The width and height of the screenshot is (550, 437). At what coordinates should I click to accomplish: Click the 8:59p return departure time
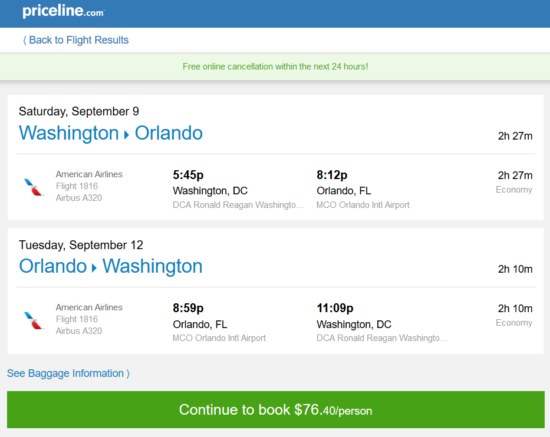pyautogui.click(x=188, y=308)
